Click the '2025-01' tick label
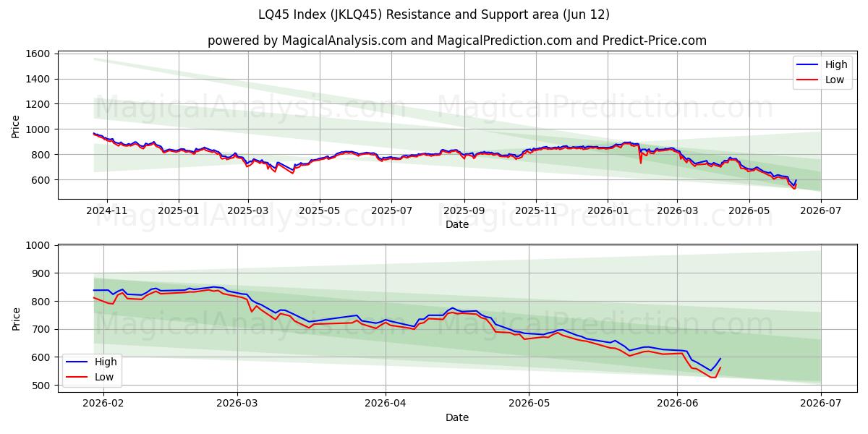Viewport: 868px width, 434px height. (x=178, y=210)
